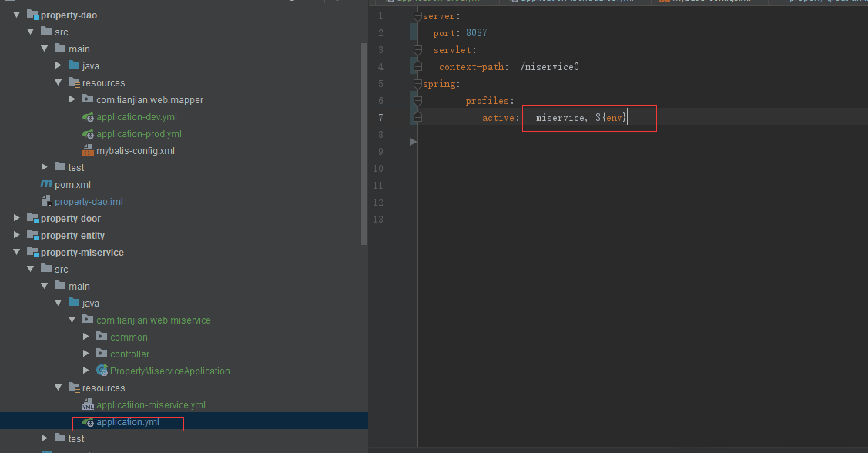Click the Spring leaf icon of application-prod.yml
The height and width of the screenshot is (453, 868).
click(x=88, y=134)
